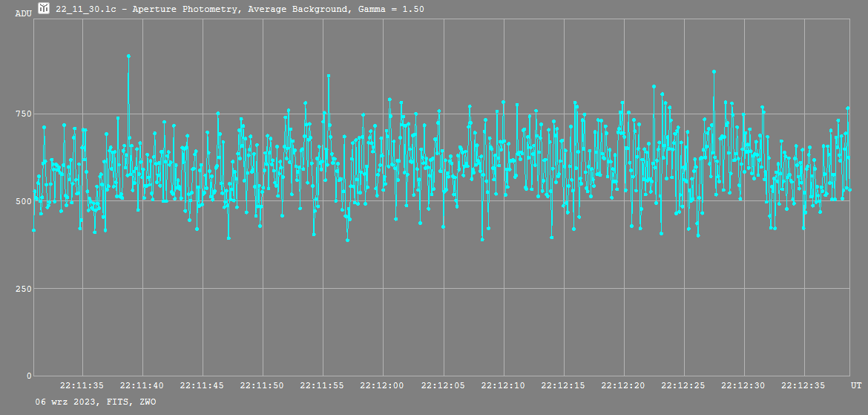The width and height of the screenshot is (868, 415).
Task: Click the 22:12:05 time label
Action: [444, 385]
